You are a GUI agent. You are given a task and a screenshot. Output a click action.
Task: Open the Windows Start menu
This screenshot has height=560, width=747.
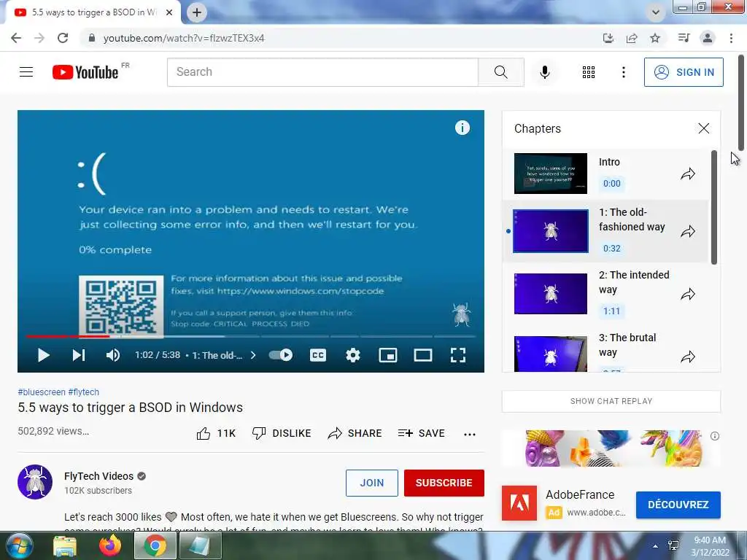click(20, 546)
